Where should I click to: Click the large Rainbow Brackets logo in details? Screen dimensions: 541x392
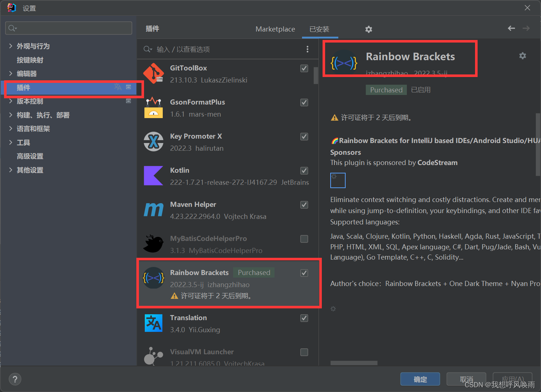(x=344, y=63)
